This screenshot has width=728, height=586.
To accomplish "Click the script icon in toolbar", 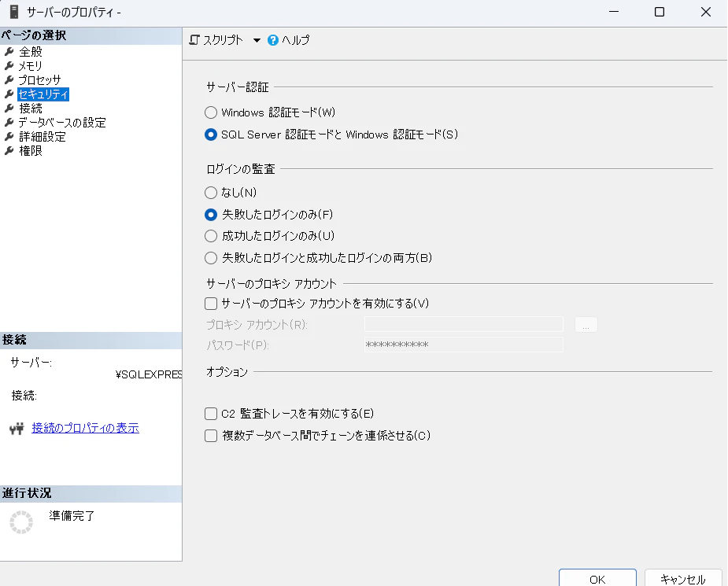I will pyautogui.click(x=194, y=40).
